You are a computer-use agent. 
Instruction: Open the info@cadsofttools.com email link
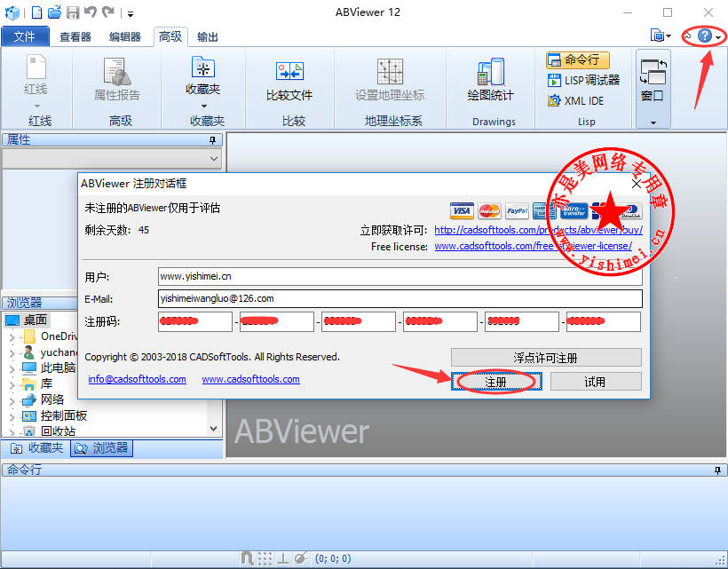pyautogui.click(x=137, y=379)
